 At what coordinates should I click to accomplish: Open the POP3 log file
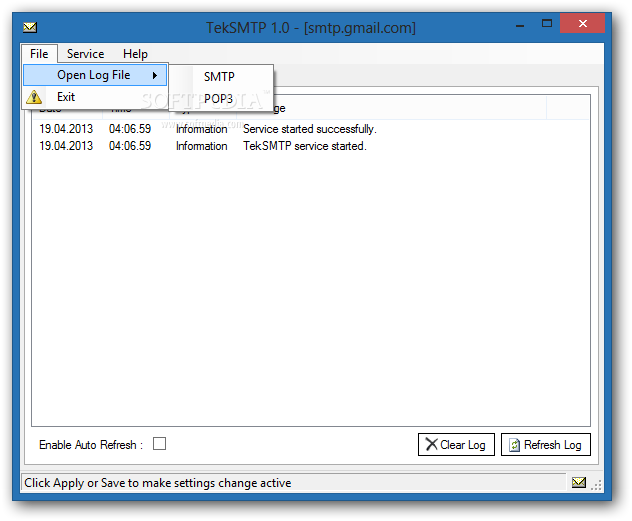point(221,99)
